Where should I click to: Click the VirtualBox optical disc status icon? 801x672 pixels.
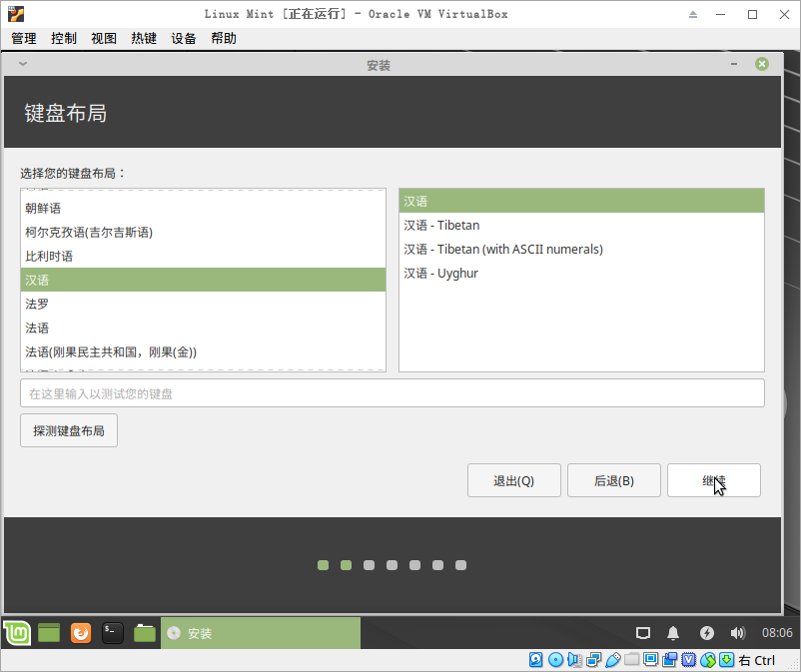(x=556, y=659)
